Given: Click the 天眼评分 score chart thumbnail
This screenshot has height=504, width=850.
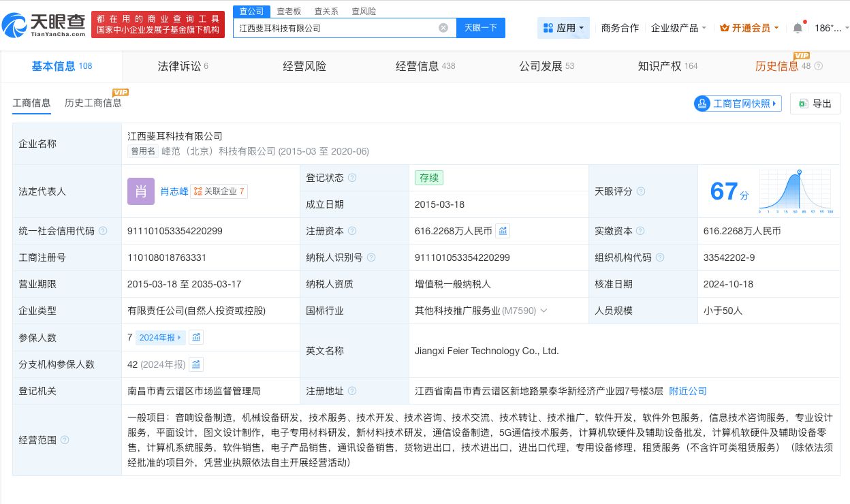Looking at the screenshot, I should pyautogui.click(x=796, y=191).
